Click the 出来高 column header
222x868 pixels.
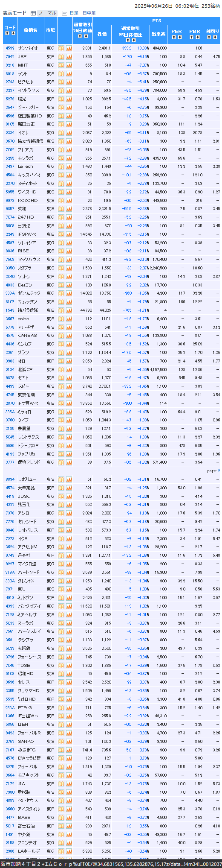click(159, 34)
